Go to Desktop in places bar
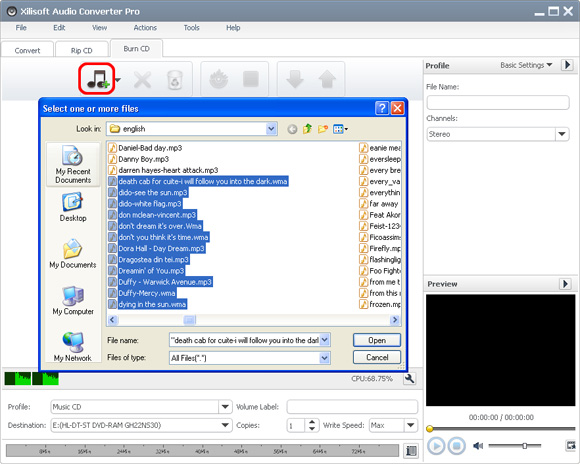 [73, 207]
